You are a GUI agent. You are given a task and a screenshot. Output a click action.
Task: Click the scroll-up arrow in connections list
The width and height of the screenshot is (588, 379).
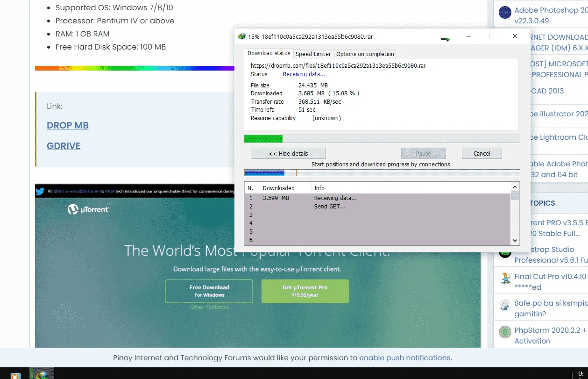(x=515, y=188)
